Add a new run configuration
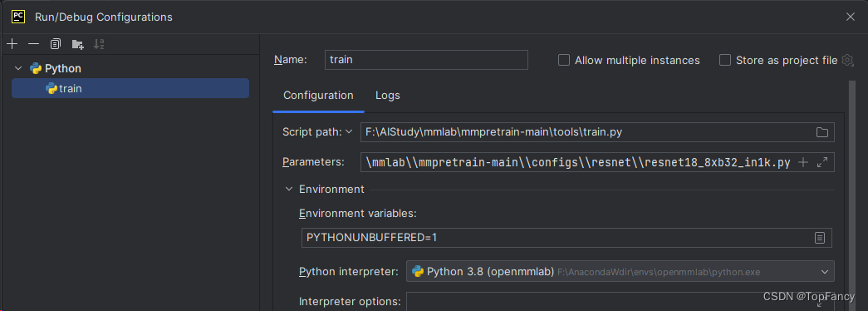868x311 pixels. click(12, 44)
